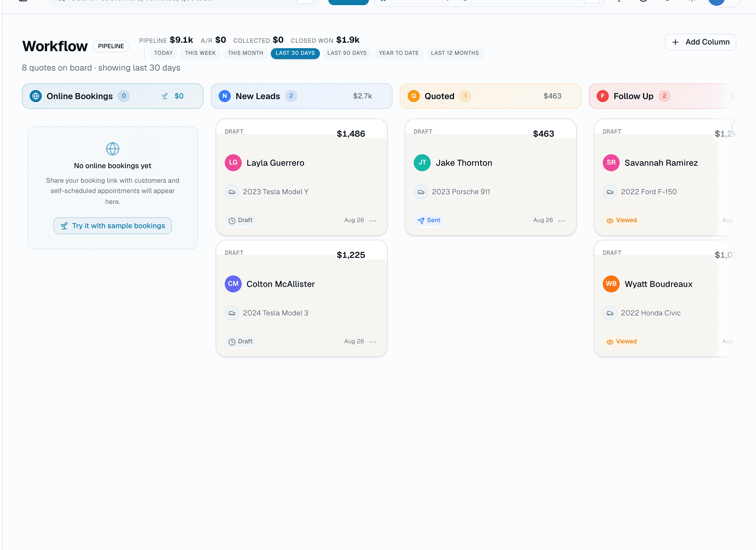Click the Sent status on Jake Thornton card
This screenshot has height=550, width=756.
[429, 220]
